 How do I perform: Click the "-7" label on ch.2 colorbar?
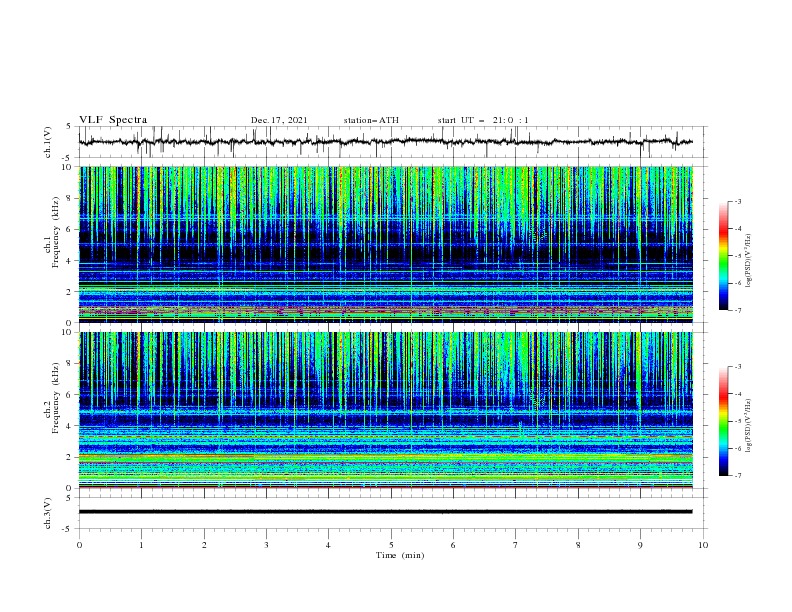point(737,475)
